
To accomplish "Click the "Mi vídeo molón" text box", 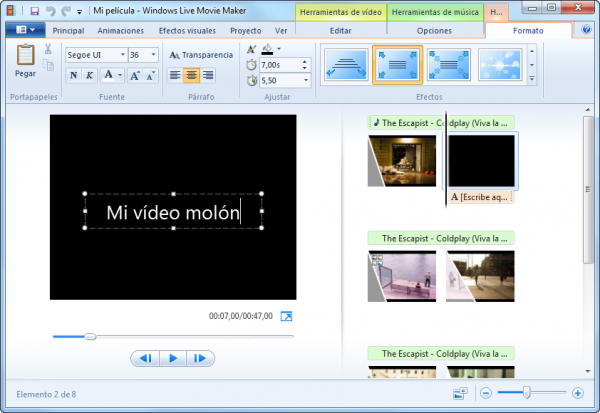I will (x=173, y=211).
